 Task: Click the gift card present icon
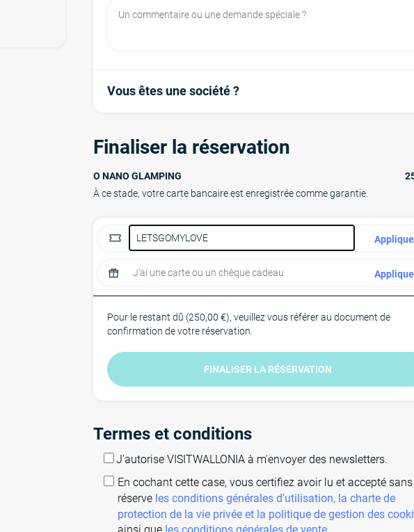coord(113,273)
